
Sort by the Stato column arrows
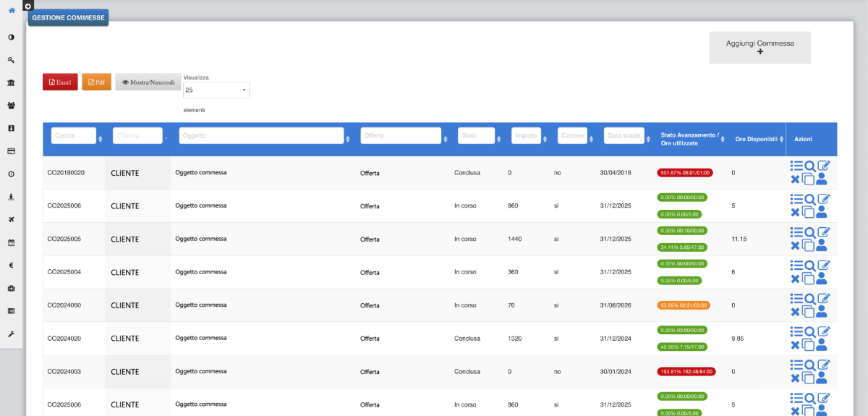click(499, 139)
